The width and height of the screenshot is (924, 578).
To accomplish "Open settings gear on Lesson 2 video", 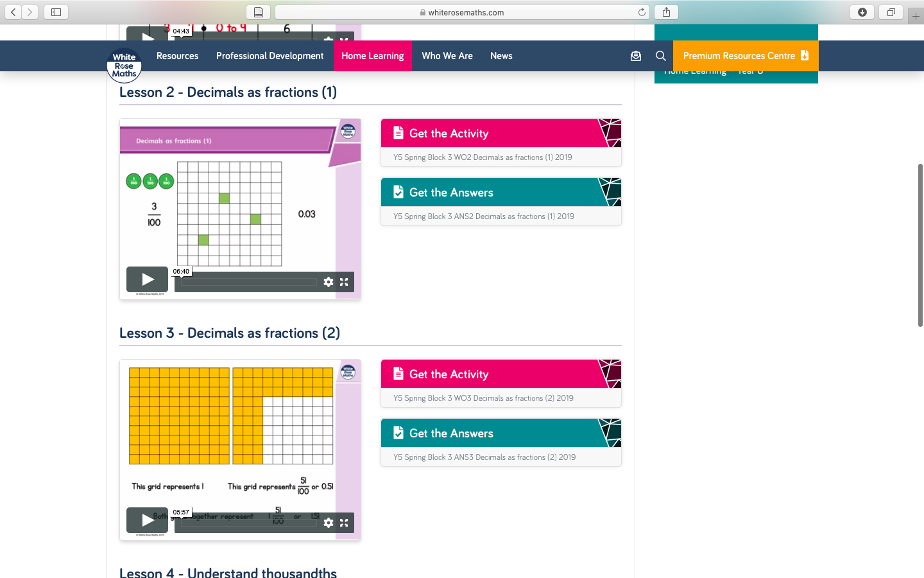I will point(329,282).
